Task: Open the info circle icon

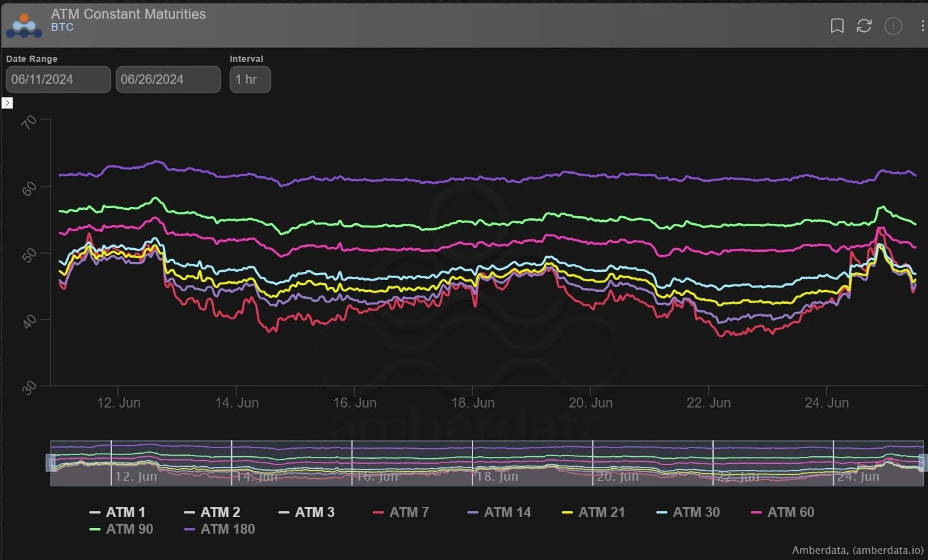Action: 893,26
